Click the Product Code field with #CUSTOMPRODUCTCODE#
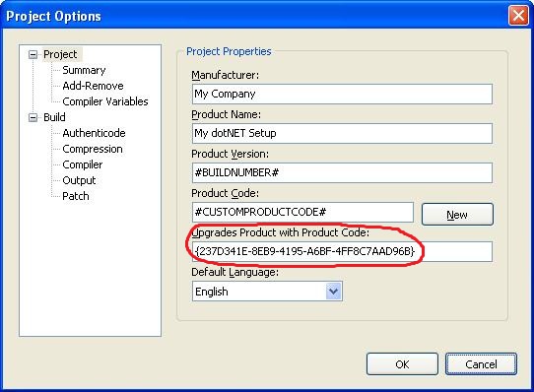 (x=302, y=212)
